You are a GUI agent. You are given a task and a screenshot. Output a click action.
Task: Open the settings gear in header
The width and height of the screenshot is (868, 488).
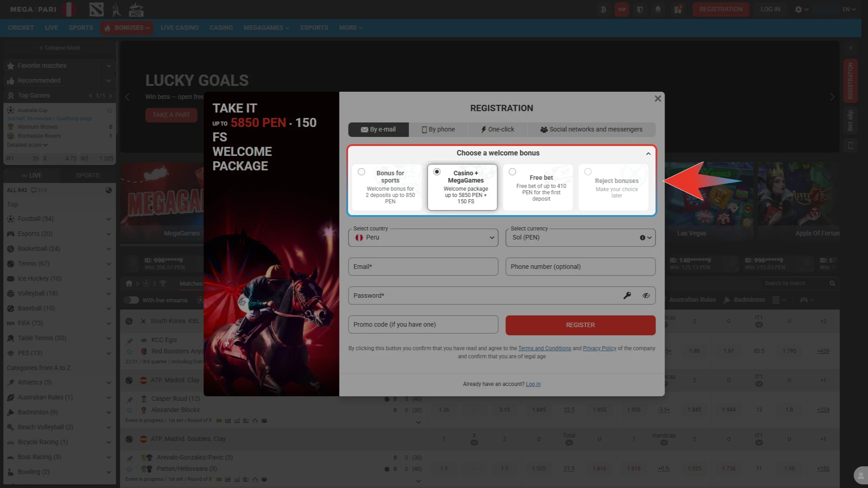pyautogui.click(x=799, y=9)
